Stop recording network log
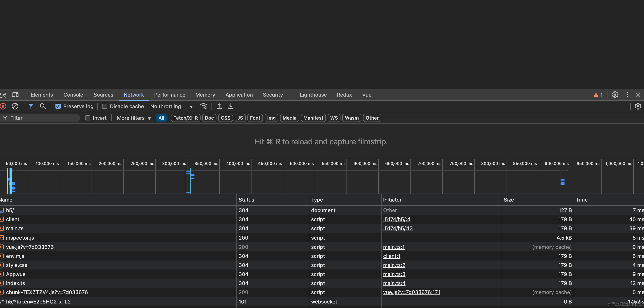 pyautogui.click(x=3, y=106)
